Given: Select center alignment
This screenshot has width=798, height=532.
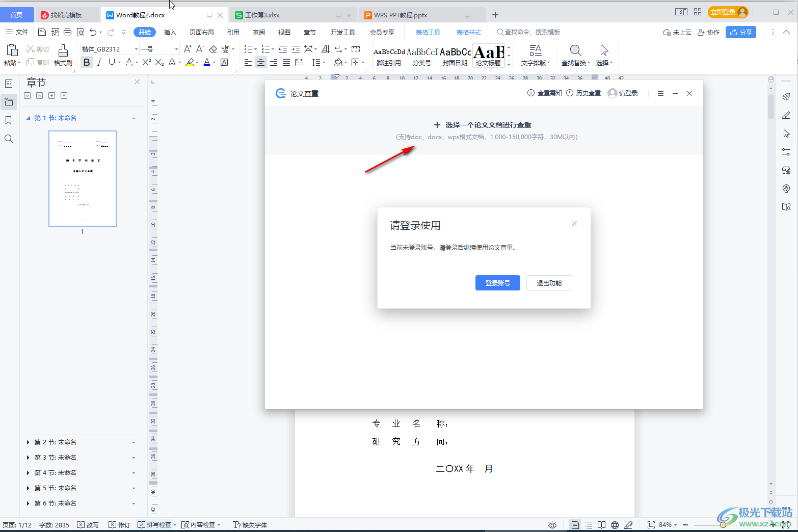Looking at the screenshot, I should [261, 62].
